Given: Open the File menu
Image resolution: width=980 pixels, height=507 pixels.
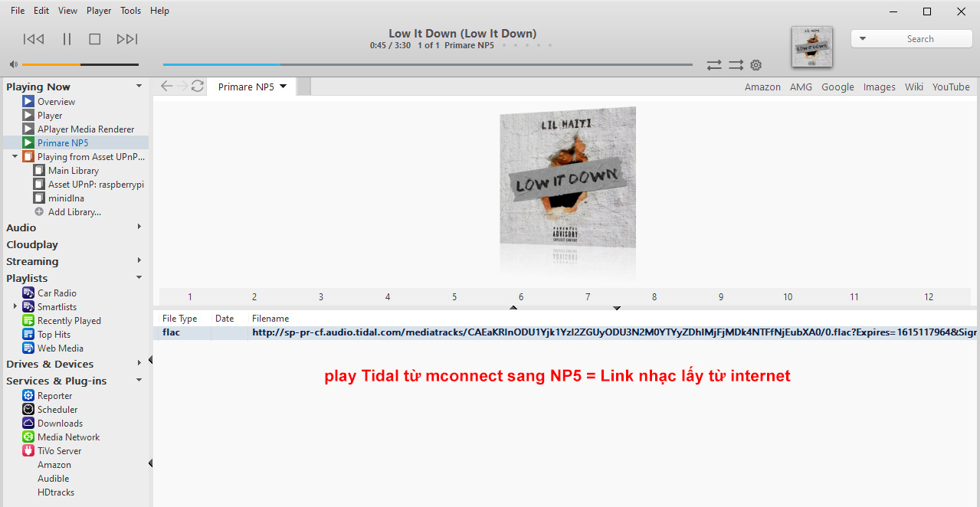Looking at the screenshot, I should click(18, 11).
